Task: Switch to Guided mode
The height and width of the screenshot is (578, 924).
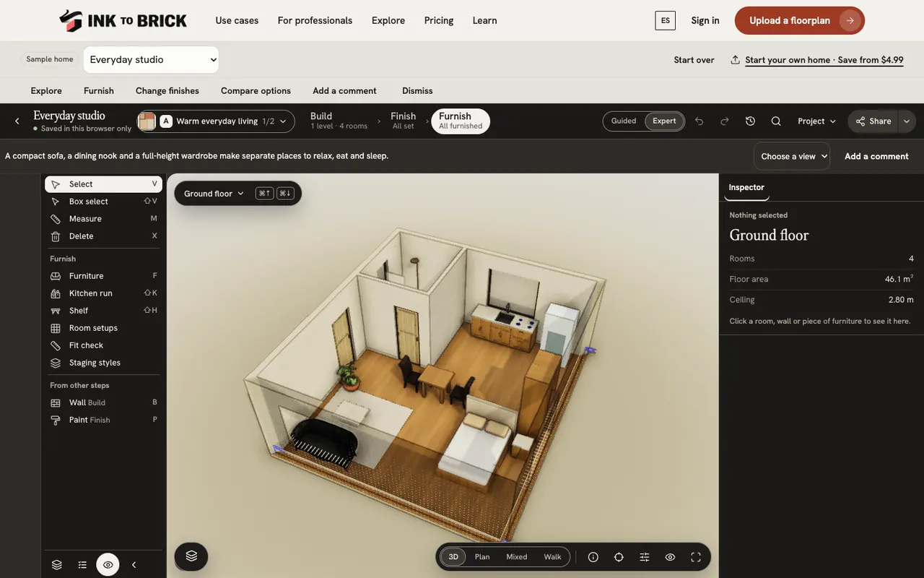Action: (x=624, y=121)
